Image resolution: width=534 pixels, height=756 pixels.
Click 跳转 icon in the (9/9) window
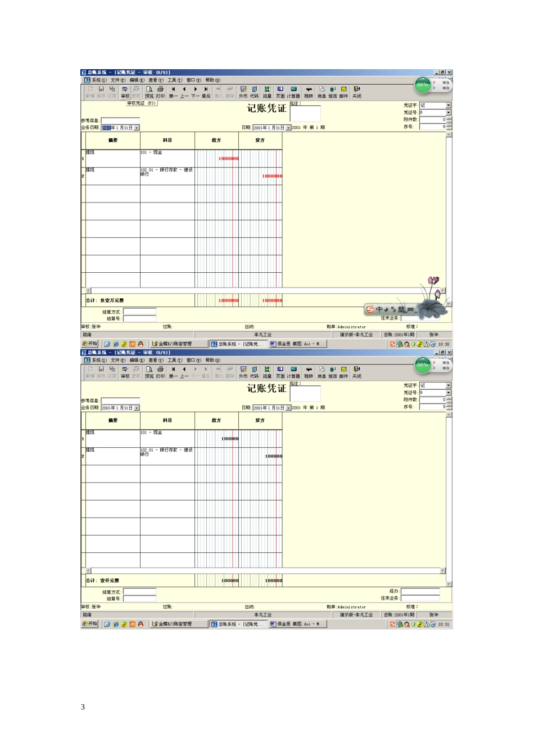309,372
